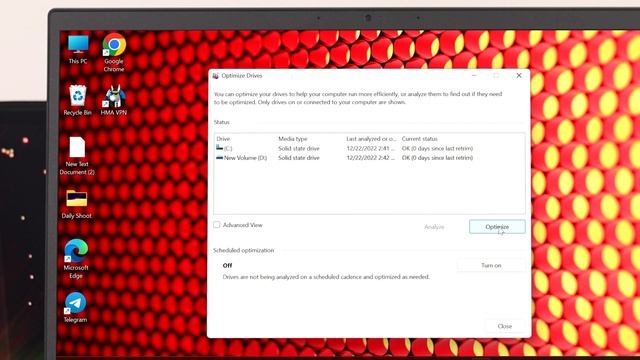
Task: Open the HMA VPN desktop shortcut
Action: tap(114, 100)
